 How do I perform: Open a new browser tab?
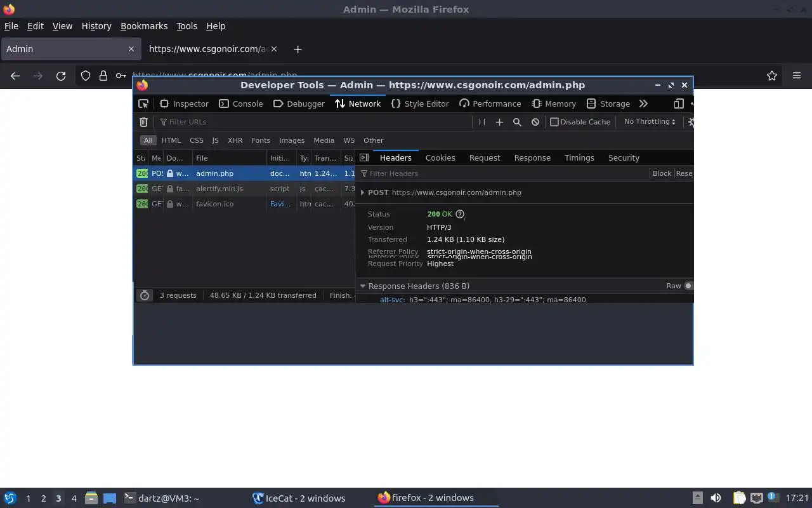point(298,49)
